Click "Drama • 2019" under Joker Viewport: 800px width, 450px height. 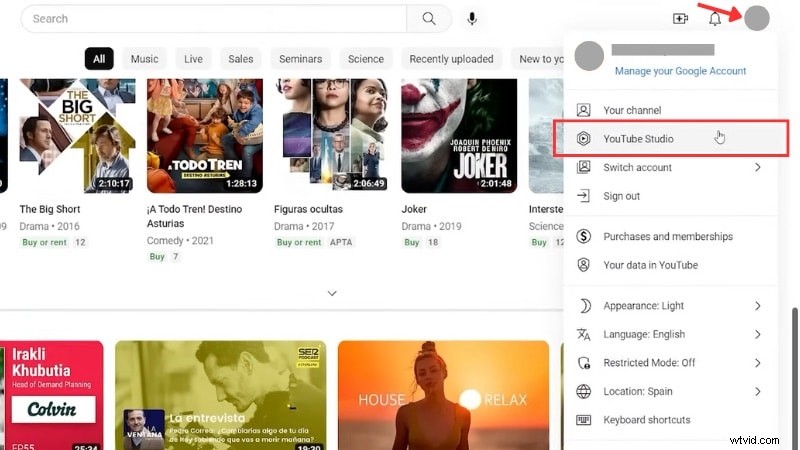(x=431, y=226)
